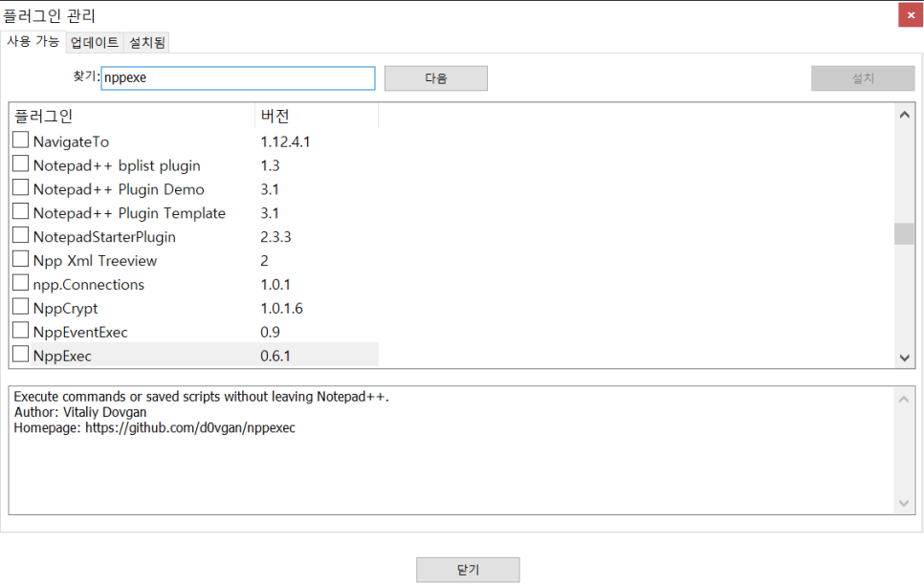Image resolution: width=924 pixels, height=585 pixels.
Task: Click version 1.3 cell
Action: (270, 165)
